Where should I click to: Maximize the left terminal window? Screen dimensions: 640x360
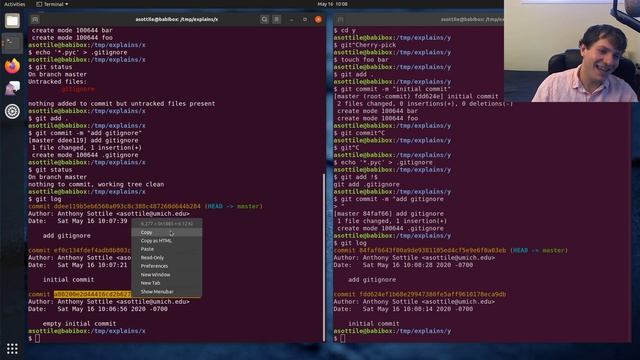click(x=305, y=19)
